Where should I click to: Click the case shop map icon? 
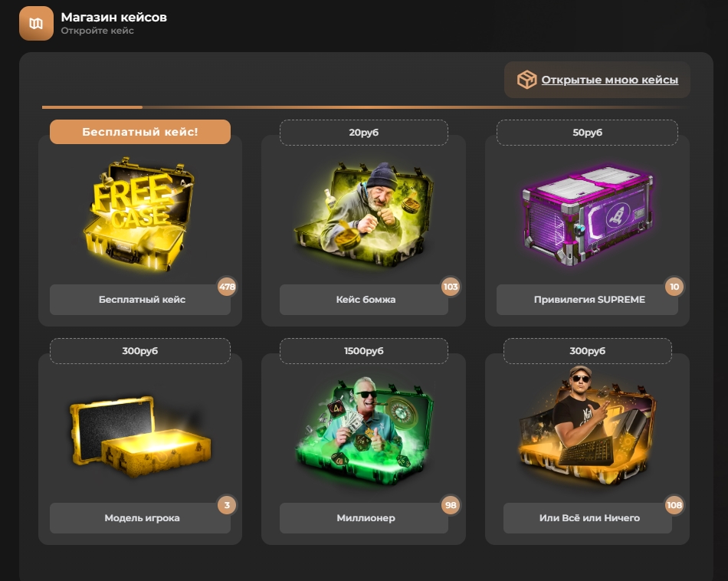[36, 23]
